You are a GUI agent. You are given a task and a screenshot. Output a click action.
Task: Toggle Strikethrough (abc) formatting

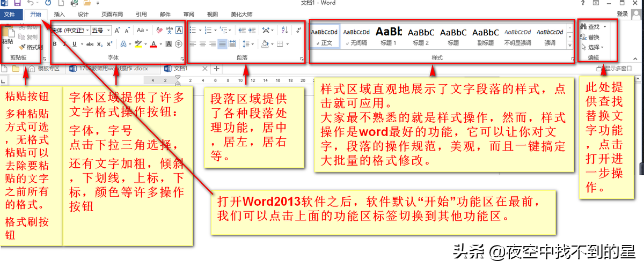pos(90,44)
